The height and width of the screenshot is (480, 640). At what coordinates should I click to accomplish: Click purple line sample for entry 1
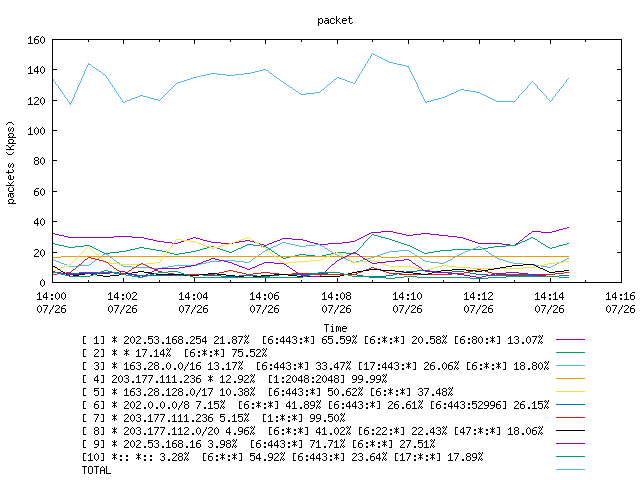click(x=570, y=340)
